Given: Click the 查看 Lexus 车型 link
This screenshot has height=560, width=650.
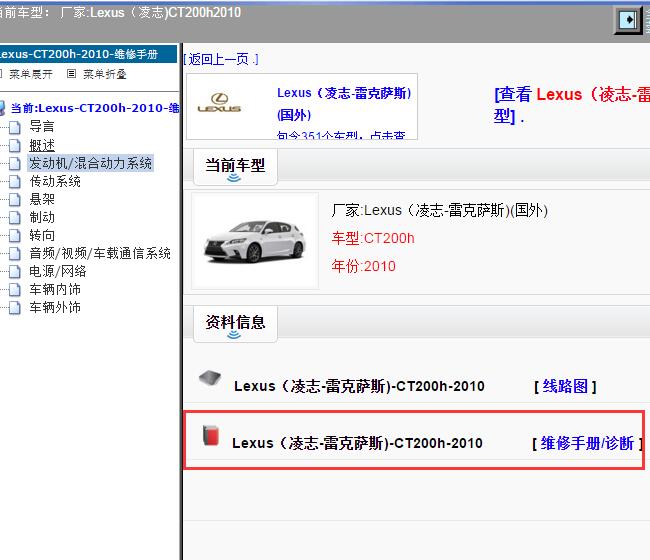Looking at the screenshot, I should (572, 105).
